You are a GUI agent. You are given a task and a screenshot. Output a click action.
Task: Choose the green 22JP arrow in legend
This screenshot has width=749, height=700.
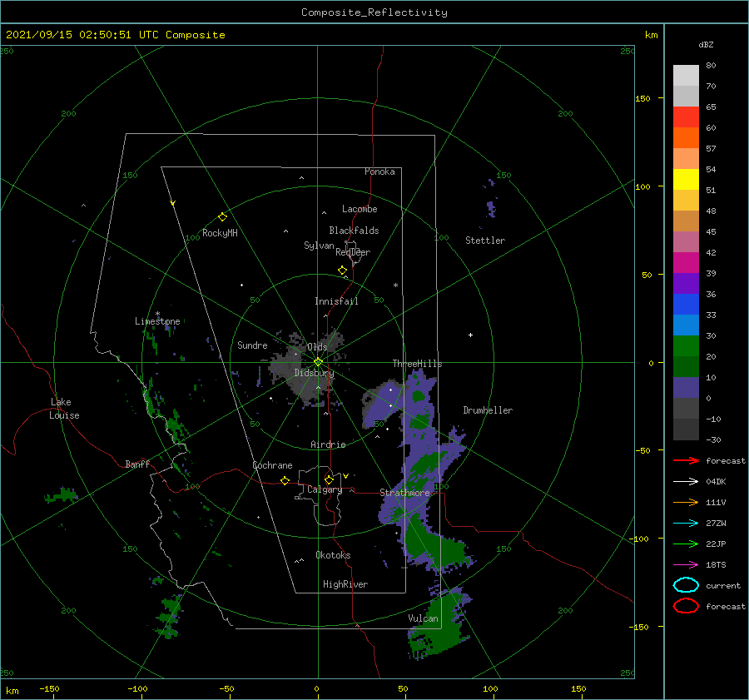click(x=686, y=544)
